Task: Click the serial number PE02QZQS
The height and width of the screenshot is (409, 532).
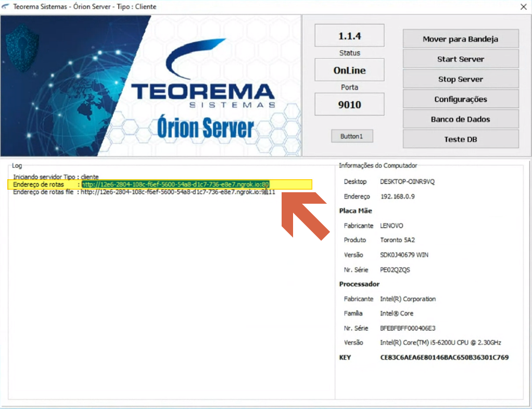Action: pos(395,270)
